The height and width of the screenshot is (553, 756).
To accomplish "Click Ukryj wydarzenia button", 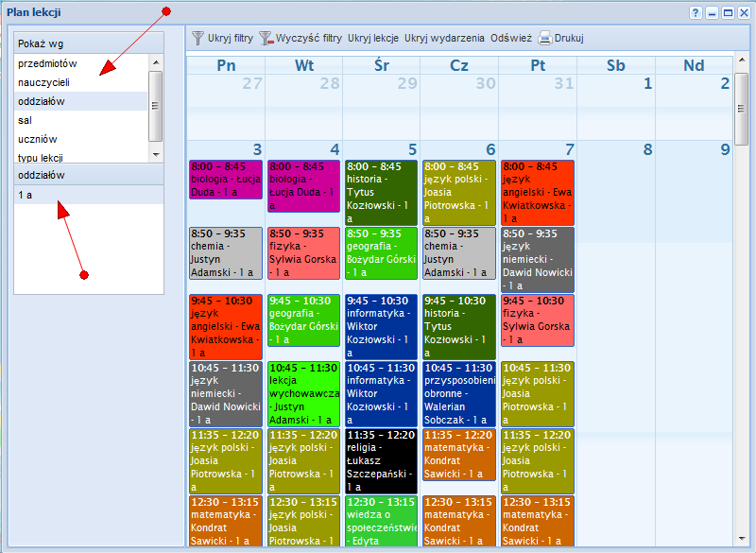I will [444, 38].
